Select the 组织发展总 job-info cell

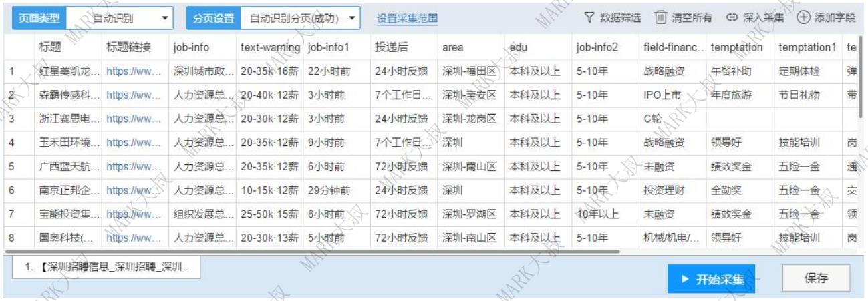[x=202, y=214]
